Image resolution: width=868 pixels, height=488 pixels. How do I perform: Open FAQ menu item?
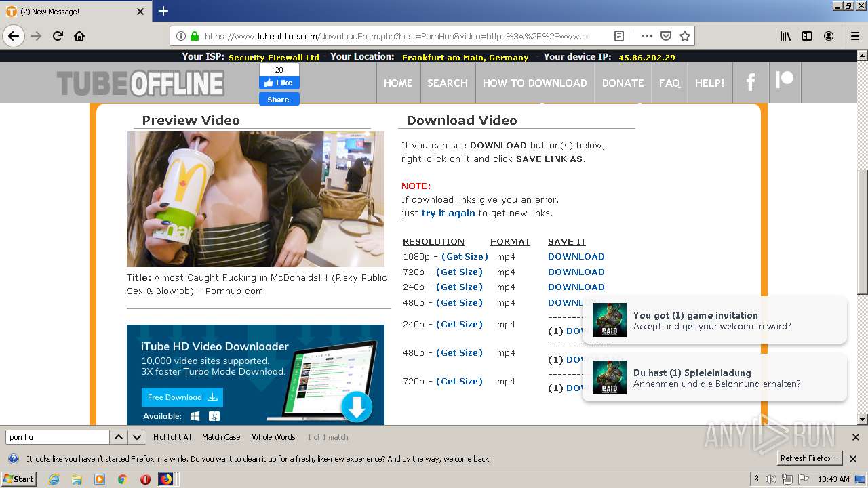coord(669,83)
